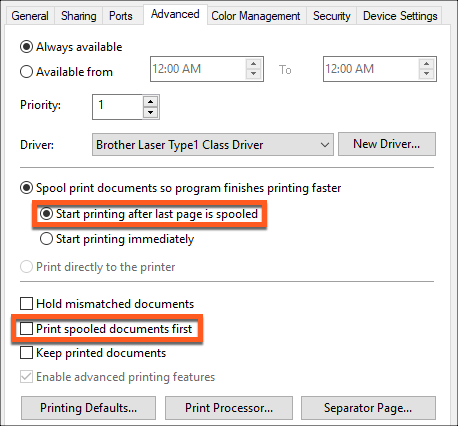Check Print spooled documents first

pyautogui.click(x=27, y=328)
